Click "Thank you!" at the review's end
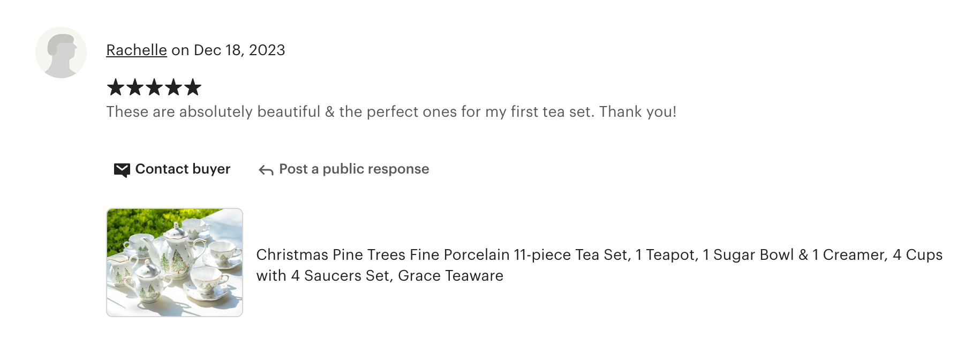The width and height of the screenshot is (980, 360). [x=637, y=112]
